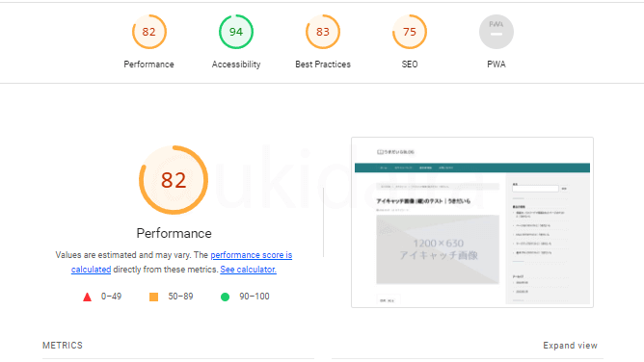Click the red triangle 0–49 legend icon
Viewport: 644px width, 362px height.
(87, 297)
